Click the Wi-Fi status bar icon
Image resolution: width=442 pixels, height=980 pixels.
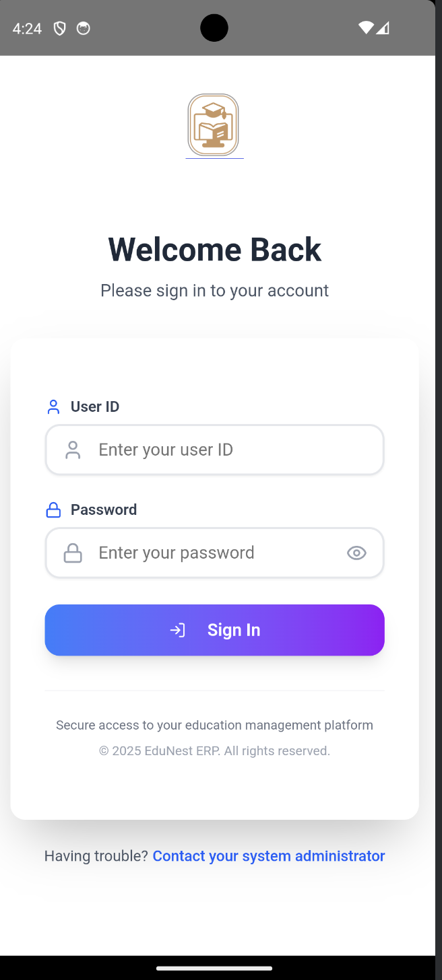coord(365,28)
